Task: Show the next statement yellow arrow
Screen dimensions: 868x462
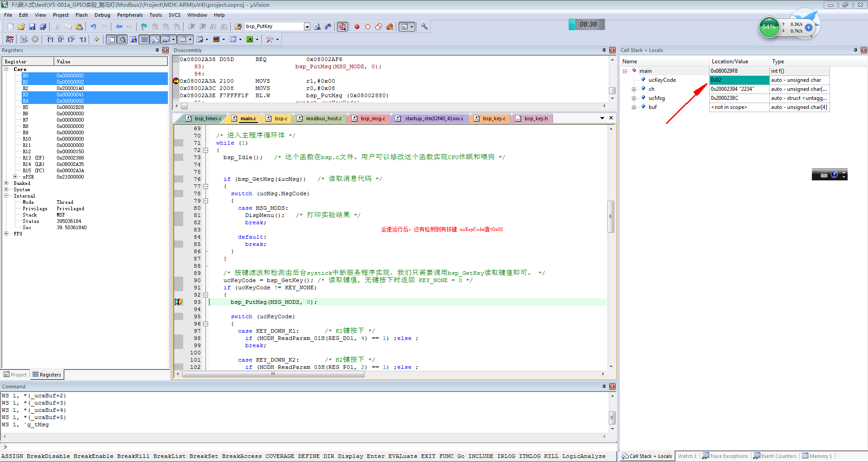Action: [x=97, y=39]
